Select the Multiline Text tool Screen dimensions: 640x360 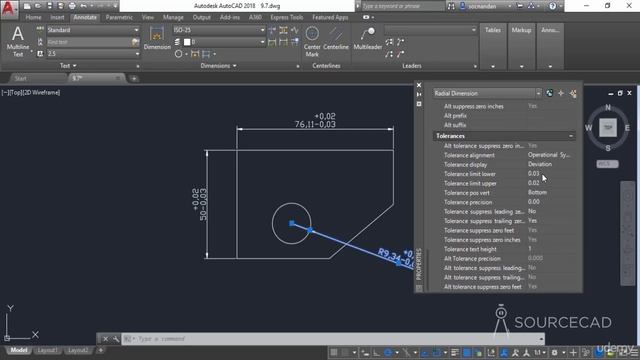click(x=18, y=41)
